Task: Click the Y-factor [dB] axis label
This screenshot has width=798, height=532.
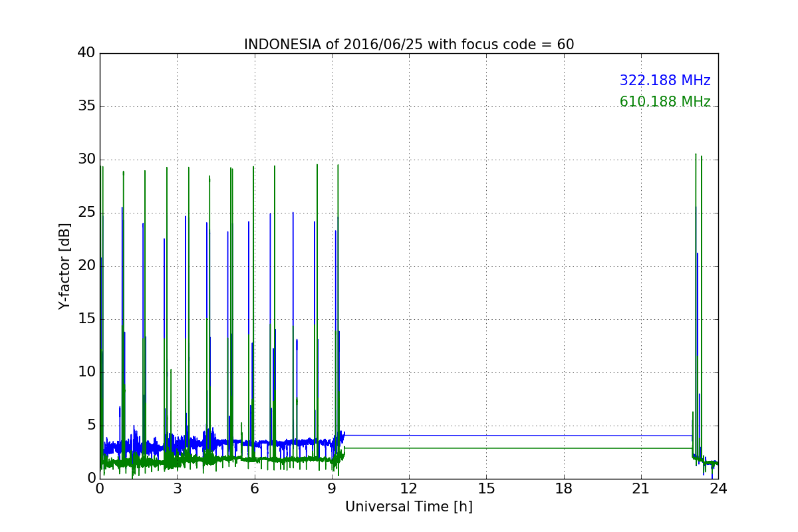Action: pyautogui.click(x=65, y=266)
